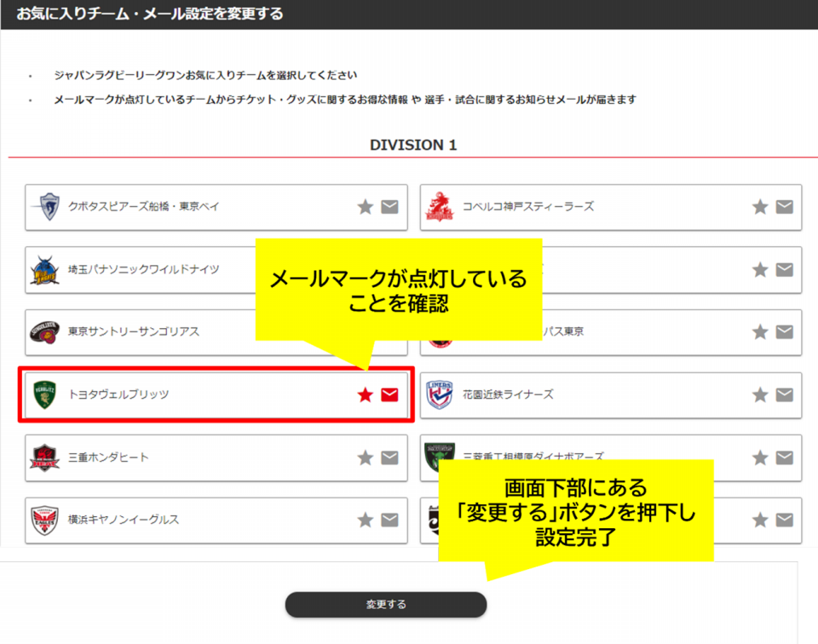This screenshot has height=644, width=818.
Task: Select the クボタスピアーズ船橋・東京ベイ team name
Action: pos(143,206)
